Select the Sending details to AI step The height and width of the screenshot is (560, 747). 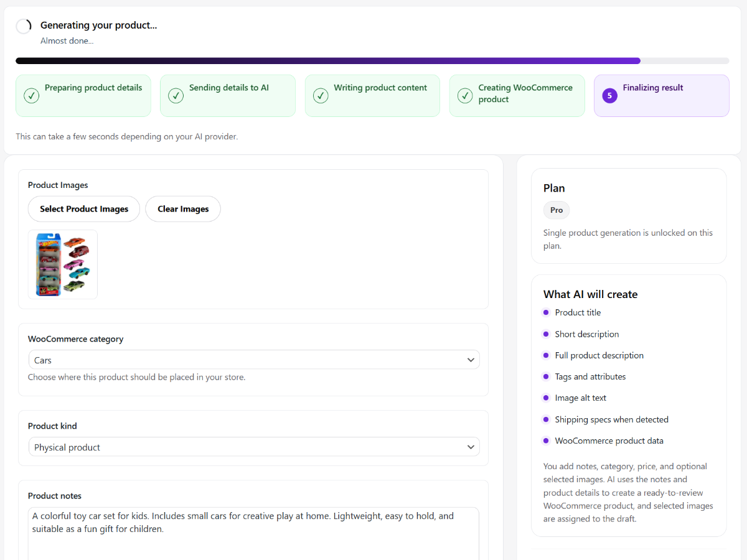[x=228, y=96]
